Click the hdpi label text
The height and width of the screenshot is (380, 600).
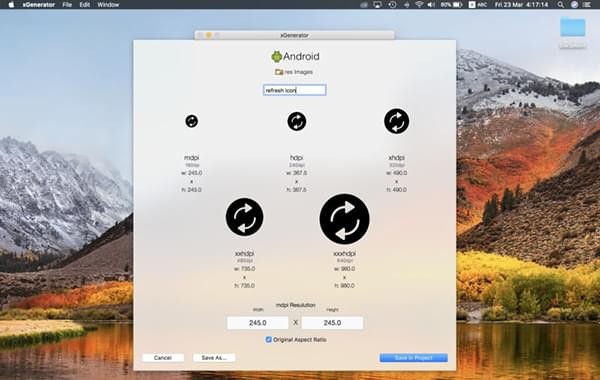[297, 157]
